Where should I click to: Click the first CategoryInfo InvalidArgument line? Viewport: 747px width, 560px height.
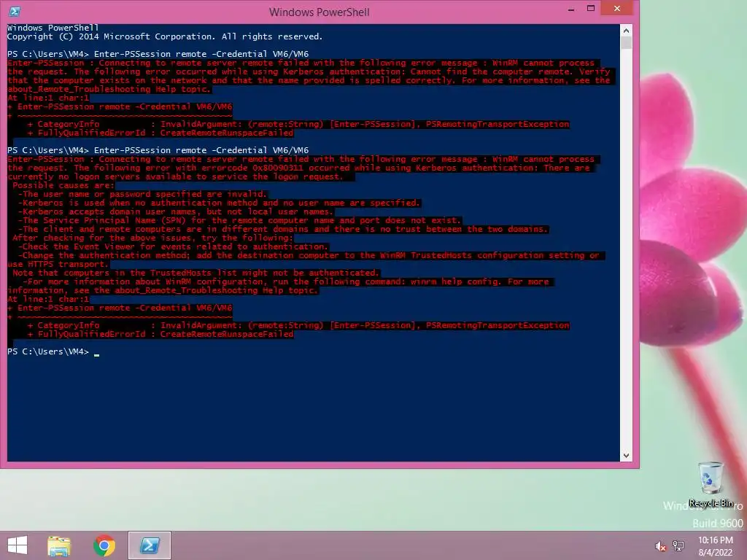click(298, 124)
